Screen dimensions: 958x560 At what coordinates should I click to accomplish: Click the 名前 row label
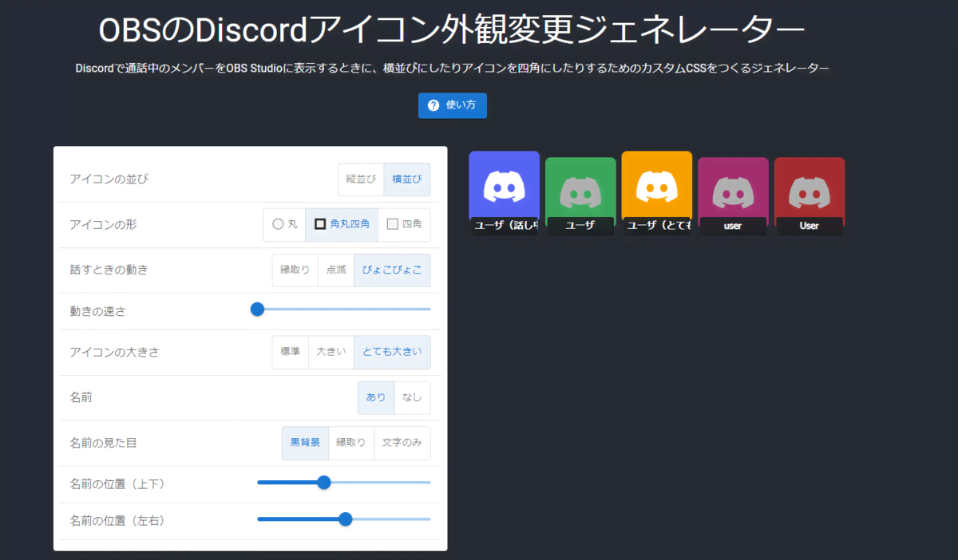81,396
